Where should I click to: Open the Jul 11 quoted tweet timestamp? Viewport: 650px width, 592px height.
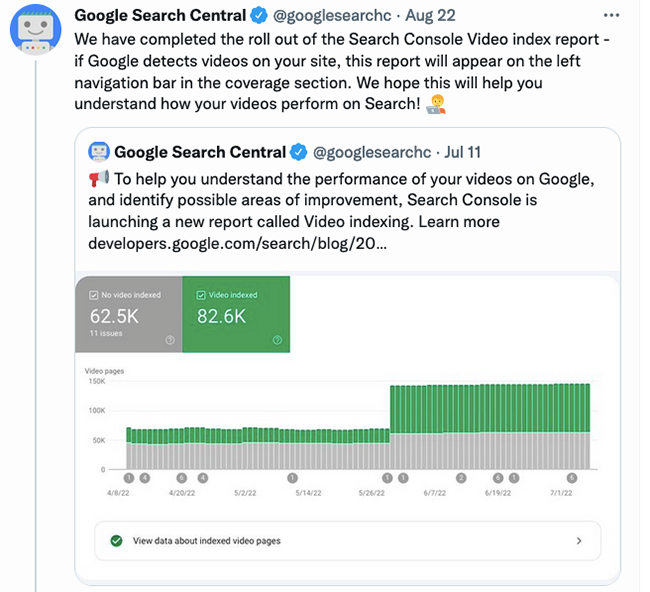pyautogui.click(x=462, y=152)
